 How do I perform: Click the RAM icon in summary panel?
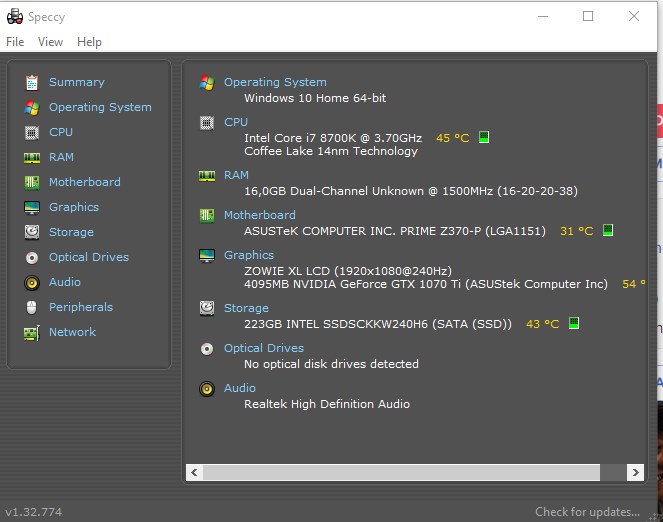click(x=207, y=176)
